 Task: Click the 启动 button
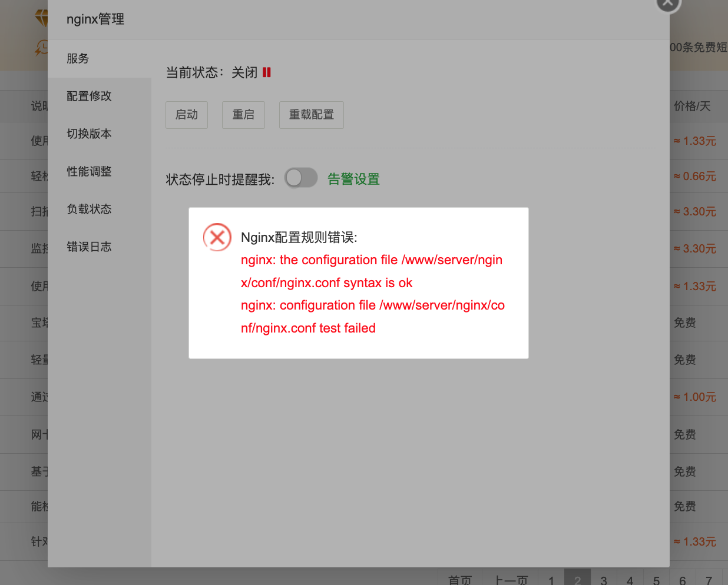(x=187, y=115)
